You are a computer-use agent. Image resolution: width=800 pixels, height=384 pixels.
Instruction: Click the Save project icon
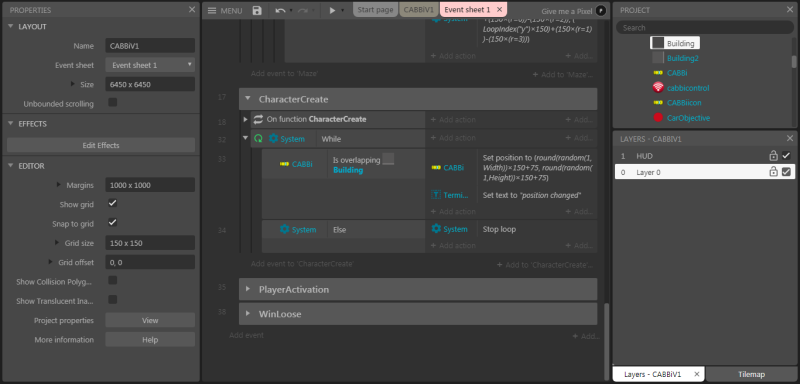tap(257, 10)
